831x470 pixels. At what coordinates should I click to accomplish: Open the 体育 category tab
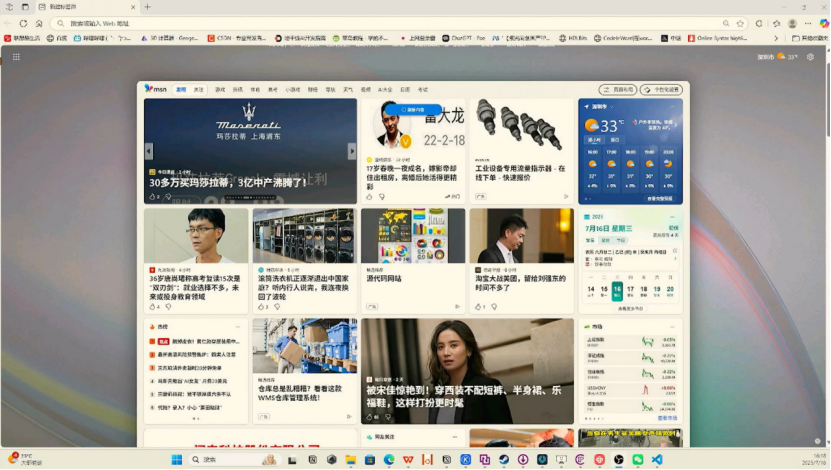point(255,90)
